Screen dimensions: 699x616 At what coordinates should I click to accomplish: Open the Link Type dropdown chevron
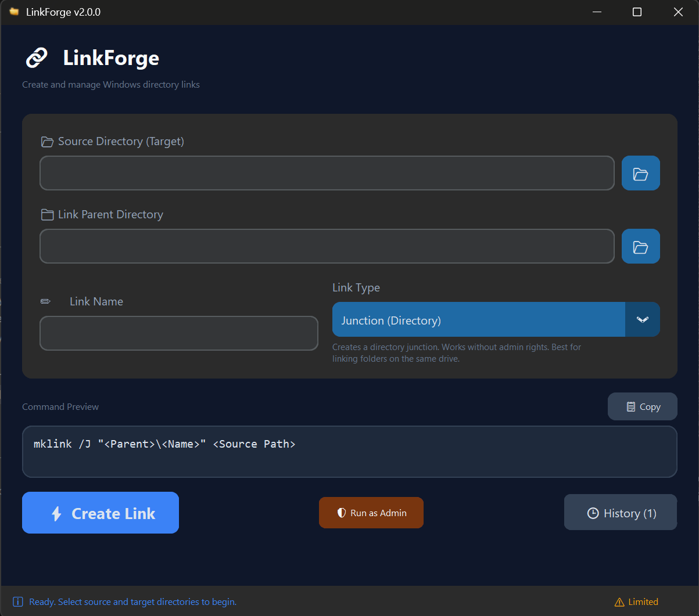642,319
